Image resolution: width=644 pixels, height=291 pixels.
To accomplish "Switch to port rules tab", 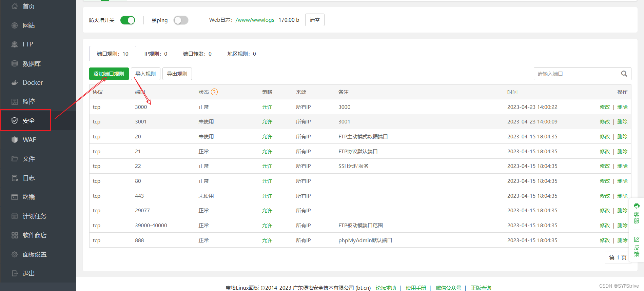I will tap(113, 54).
